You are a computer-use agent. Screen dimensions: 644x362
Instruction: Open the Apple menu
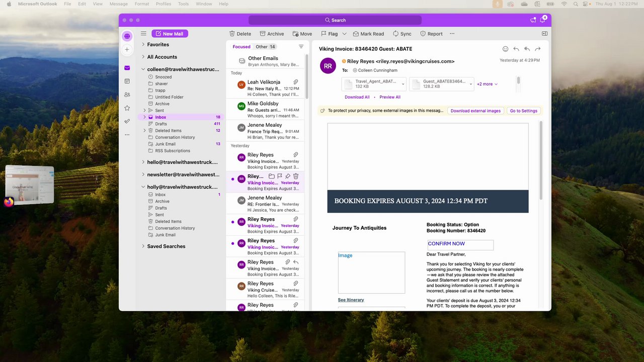9,4
